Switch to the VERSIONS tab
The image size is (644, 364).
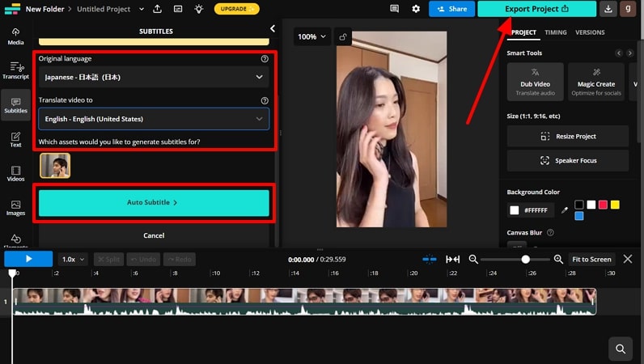tap(590, 32)
